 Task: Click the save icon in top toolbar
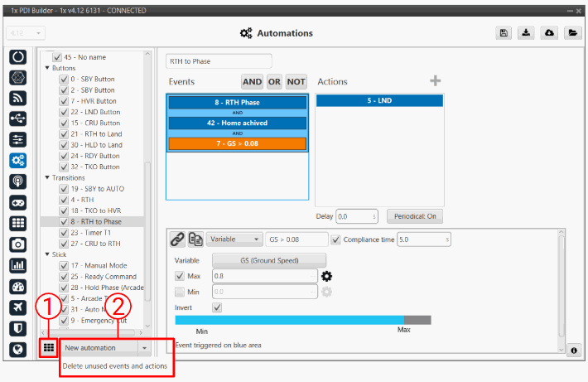coord(504,33)
